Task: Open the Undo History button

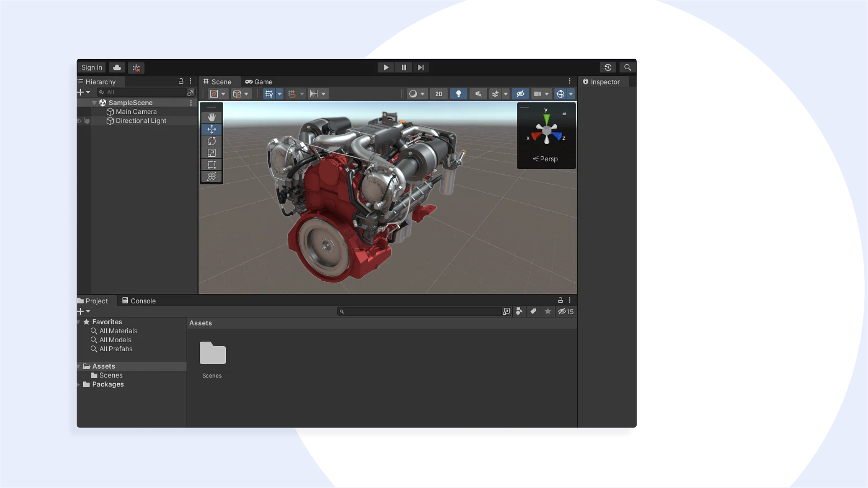Action: (x=608, y=68)
